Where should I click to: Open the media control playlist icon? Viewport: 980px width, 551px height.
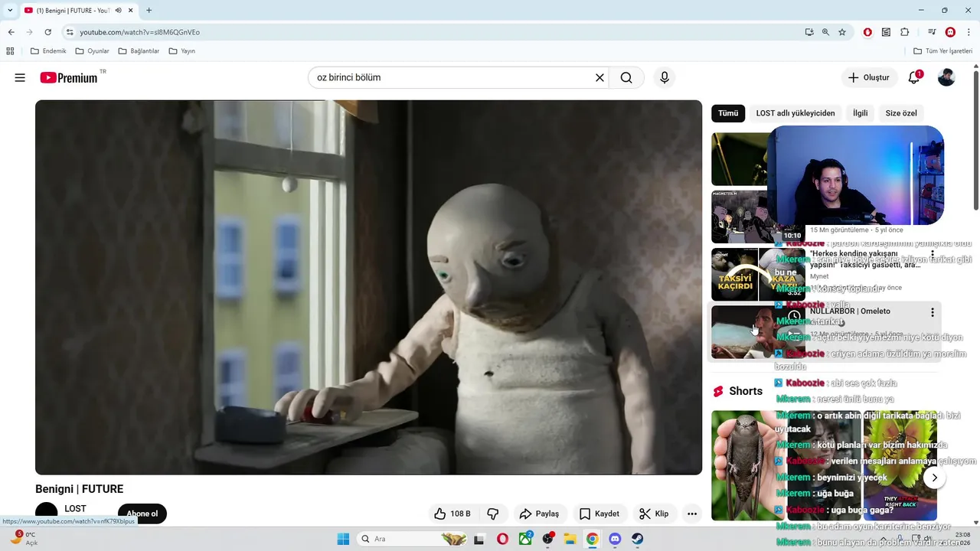[932, 32]
